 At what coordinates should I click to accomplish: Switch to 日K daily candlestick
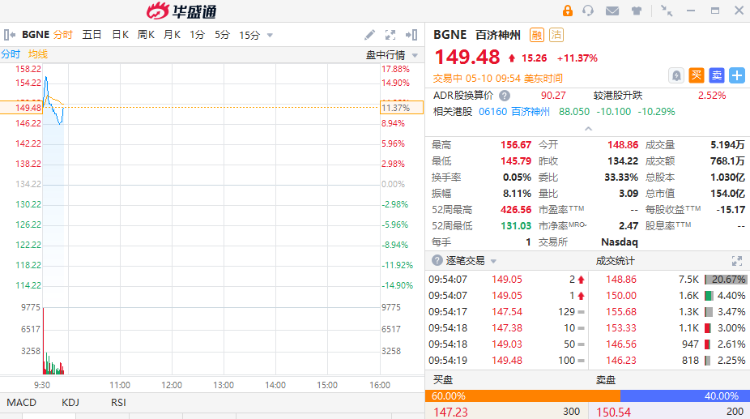coord(120,34)
